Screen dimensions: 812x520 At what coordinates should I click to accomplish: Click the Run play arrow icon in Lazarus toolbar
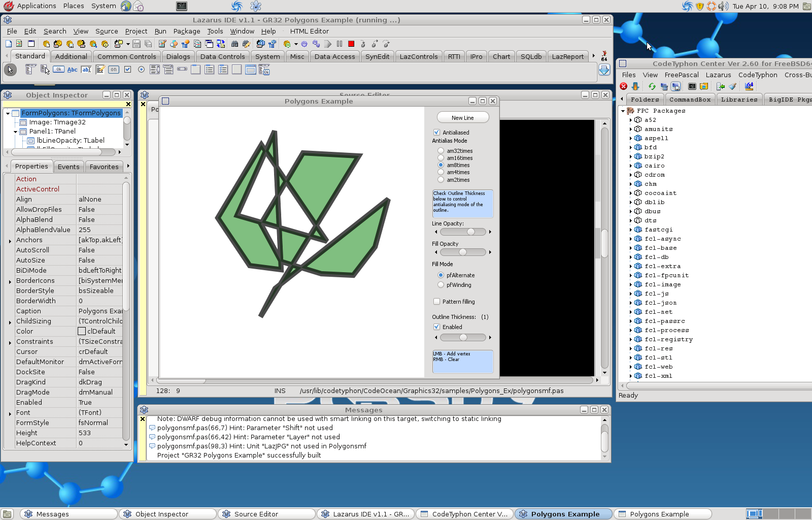[x=328, y=44]
